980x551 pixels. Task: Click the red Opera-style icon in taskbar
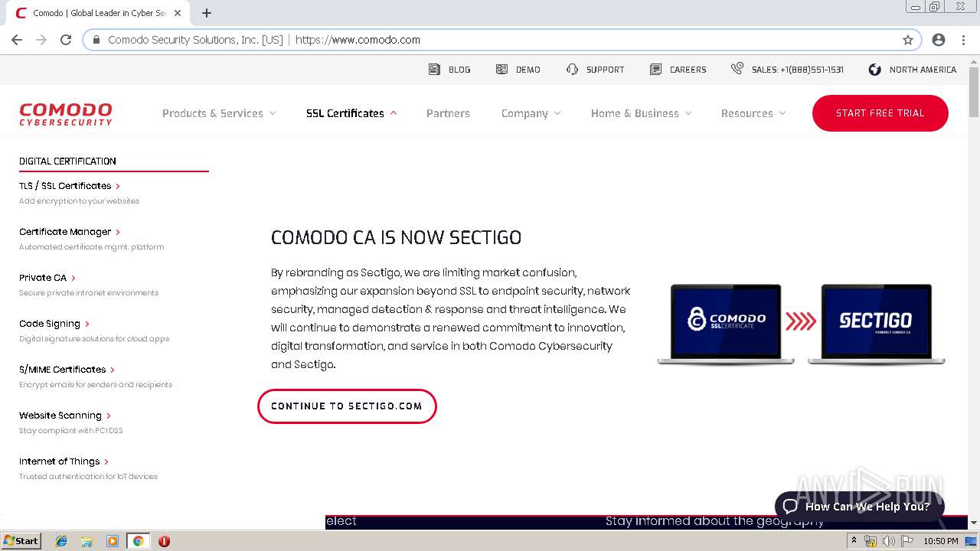tap(164, 541)
